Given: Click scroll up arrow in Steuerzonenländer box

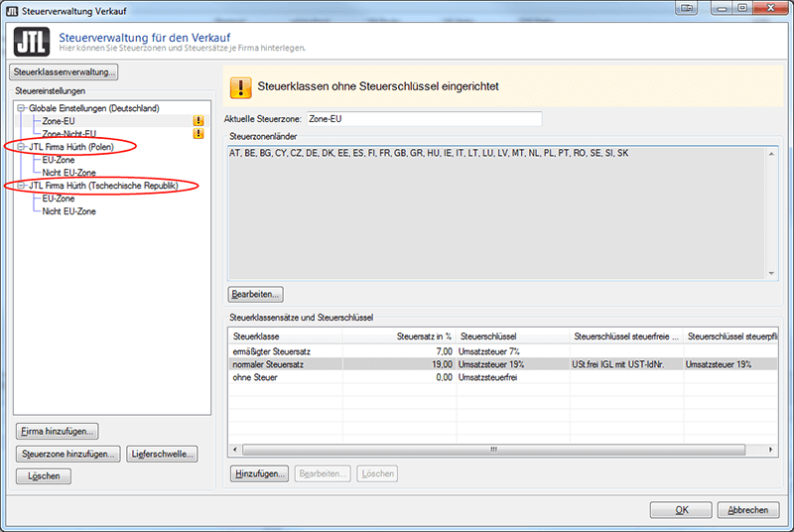Looking at the screenshot, I should point(771,154).
